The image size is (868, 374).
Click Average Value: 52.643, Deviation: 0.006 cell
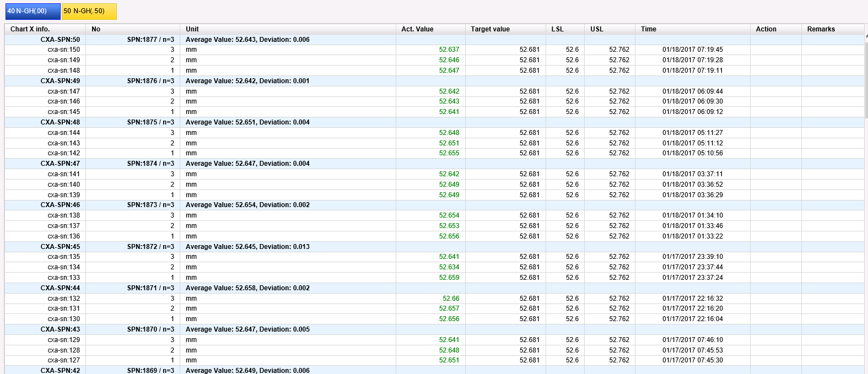click(x=288, y=40)
